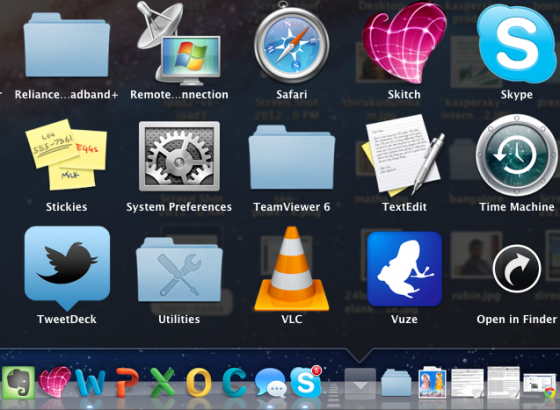
Task: Launch VLC media player
Action: [291, 269]
